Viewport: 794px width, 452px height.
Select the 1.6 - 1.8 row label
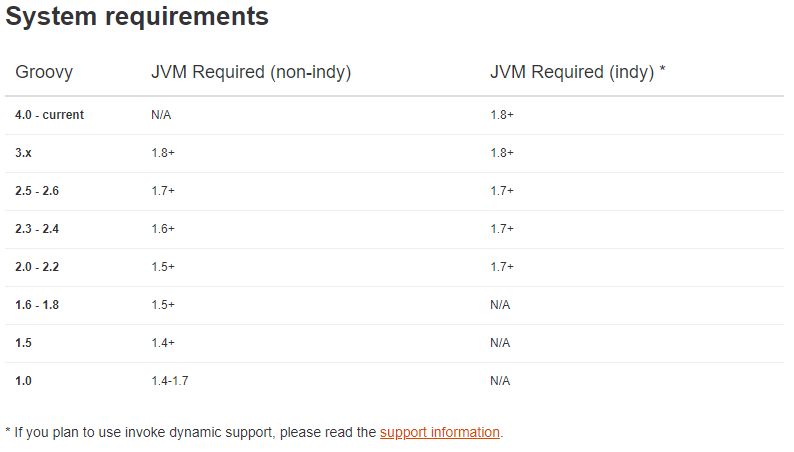(37, 305)
